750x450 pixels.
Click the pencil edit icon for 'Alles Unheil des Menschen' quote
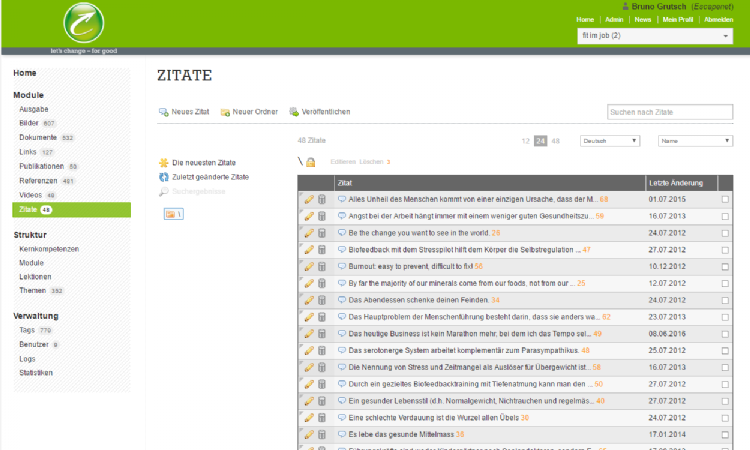(x=309, y=200)
